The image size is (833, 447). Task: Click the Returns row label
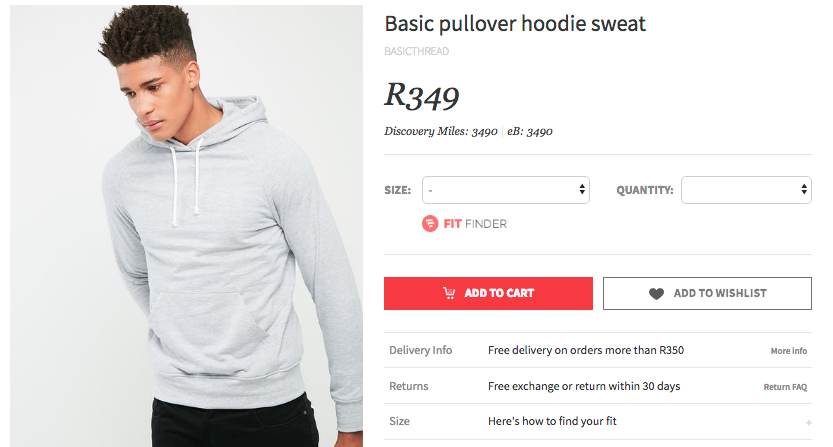pos(409,386)
